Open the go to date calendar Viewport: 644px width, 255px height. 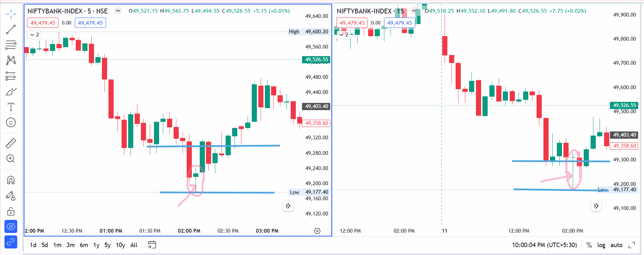(x=152, y=245)
